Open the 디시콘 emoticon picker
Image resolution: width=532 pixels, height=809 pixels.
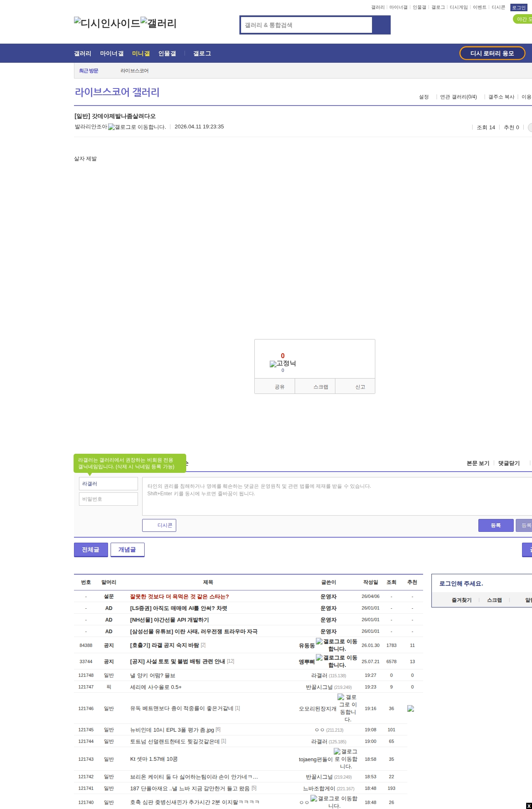159,525
